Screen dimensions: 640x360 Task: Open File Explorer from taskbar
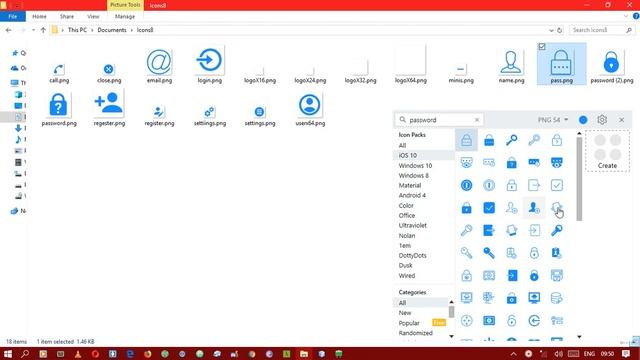pyautogui.click(x=304, y=353)
